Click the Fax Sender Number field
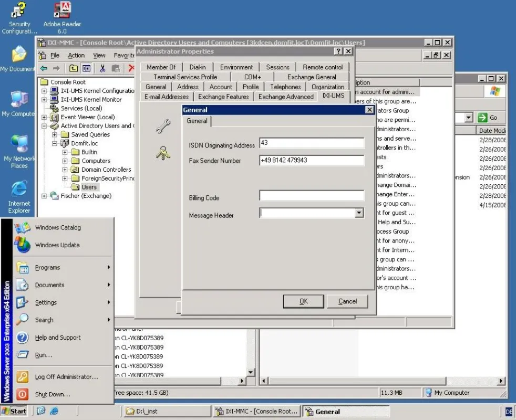The width and height of the screenshot is (516, 420). click(311, 160)
